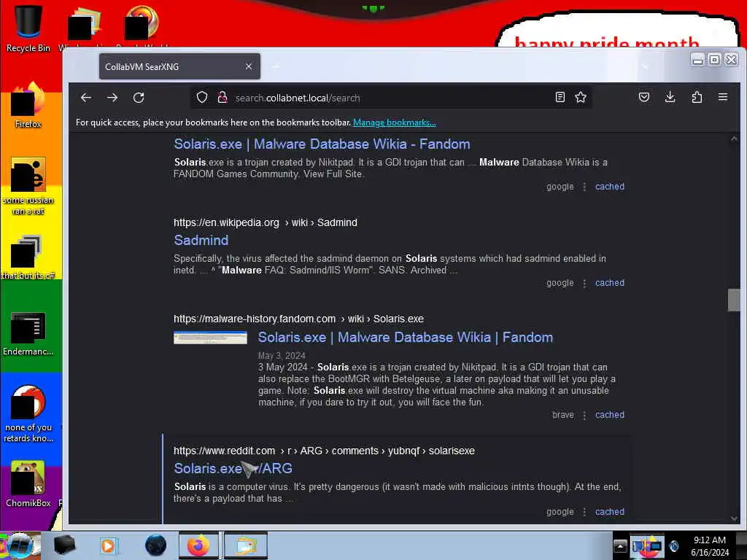Image resolution: width=747 pixels, height=560 pixels.
Task: Toggle reader view icon in address bar
Action: click(560, 97)
